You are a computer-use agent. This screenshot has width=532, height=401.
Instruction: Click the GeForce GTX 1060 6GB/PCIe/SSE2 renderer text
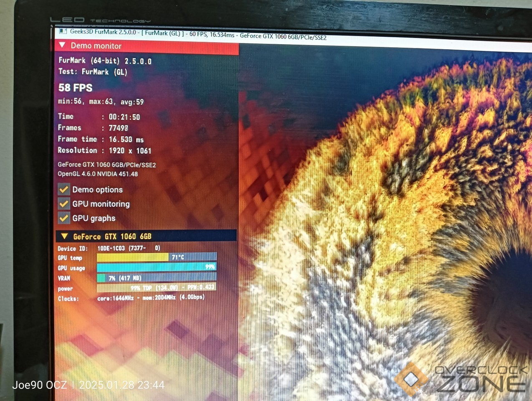point(107,165)
